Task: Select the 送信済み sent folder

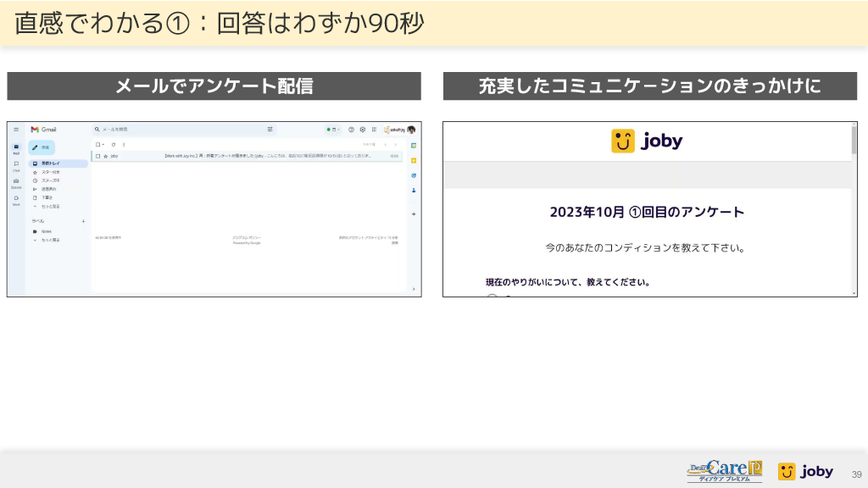Action: coord(50,189)
